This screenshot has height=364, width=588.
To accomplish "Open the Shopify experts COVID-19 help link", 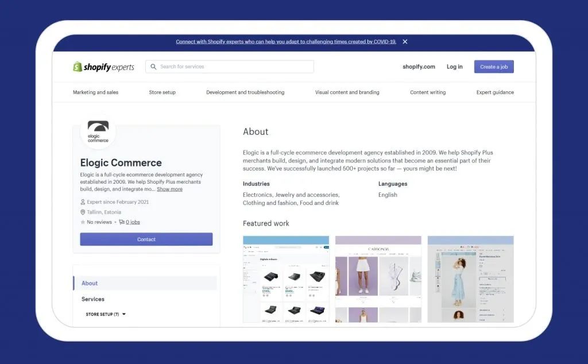I will coord(285,41).
